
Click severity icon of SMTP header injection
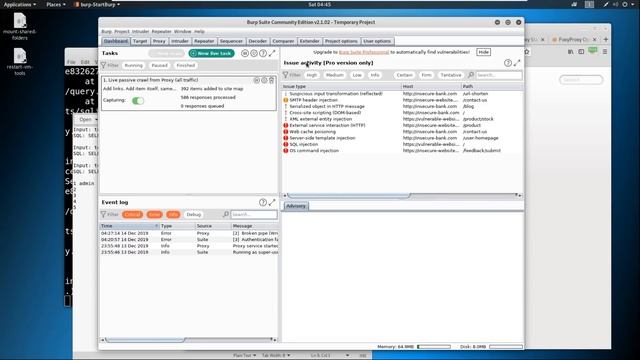(x=286, y=100)
